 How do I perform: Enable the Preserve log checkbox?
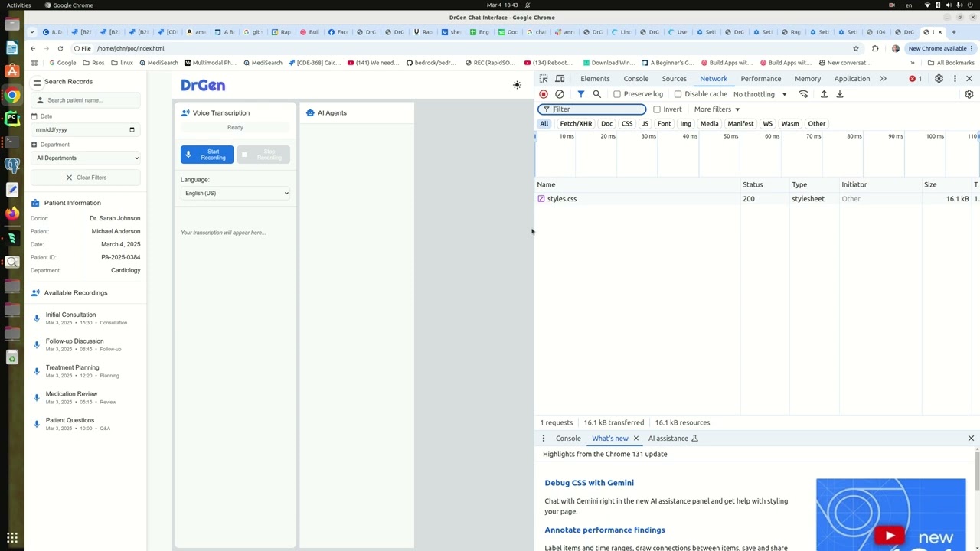click(617, 94)
